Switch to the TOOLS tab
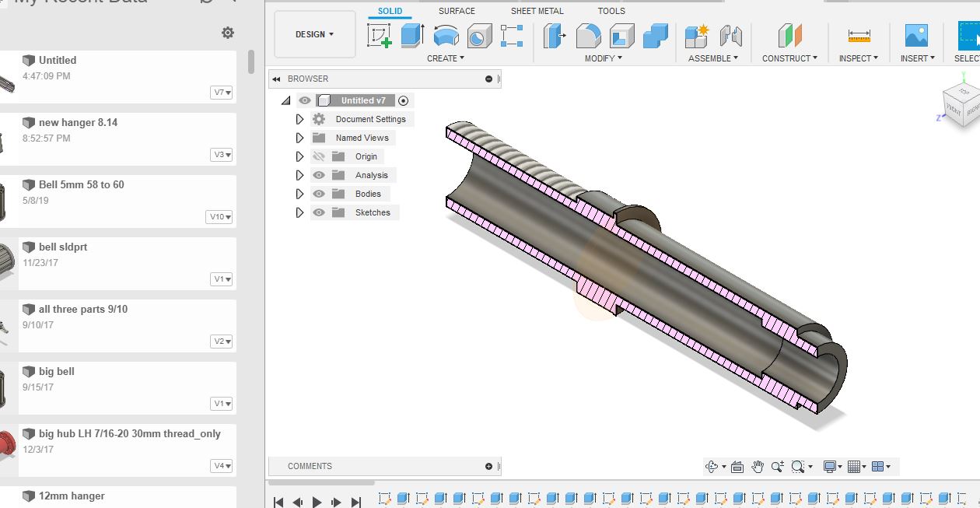 [611, 11]
